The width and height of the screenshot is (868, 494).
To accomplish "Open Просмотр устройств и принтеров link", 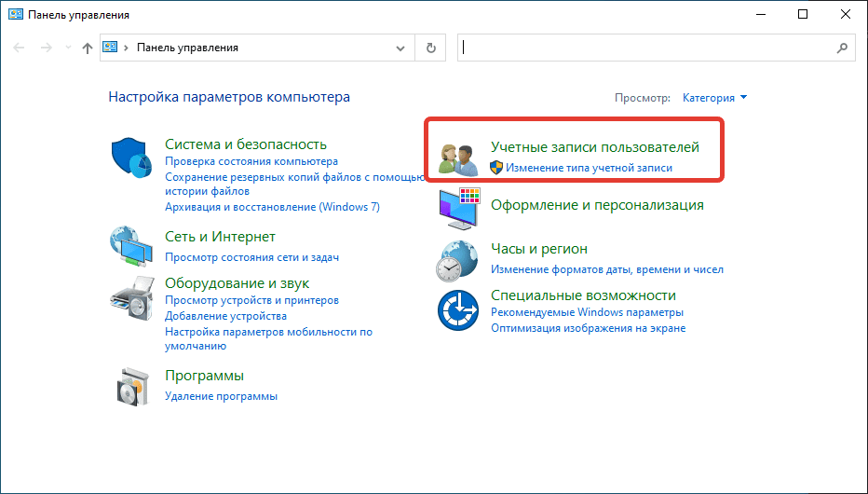I will point(251,300).
